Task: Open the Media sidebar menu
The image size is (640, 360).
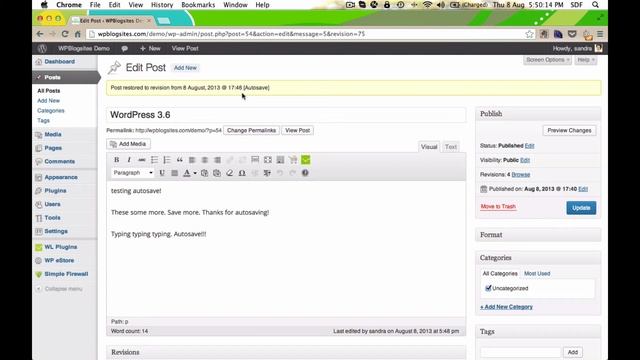Action: click(53, 134)
